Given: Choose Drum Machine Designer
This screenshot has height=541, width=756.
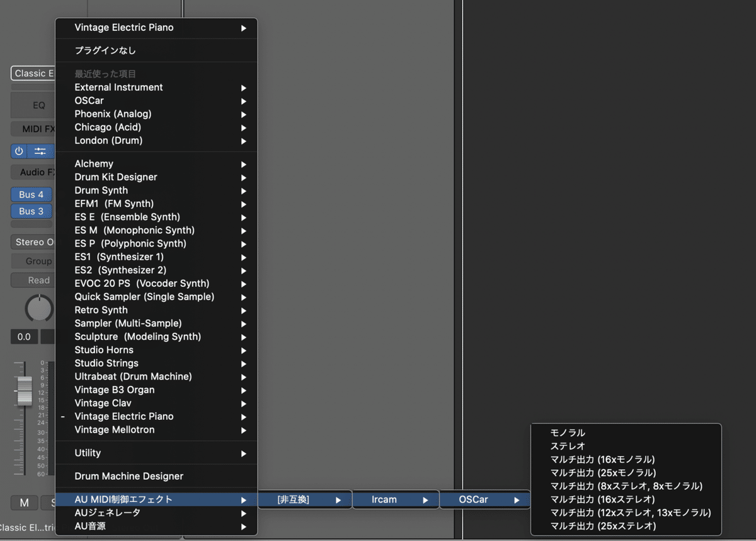Looking at the screenshot, I should [x=156, y=476].
